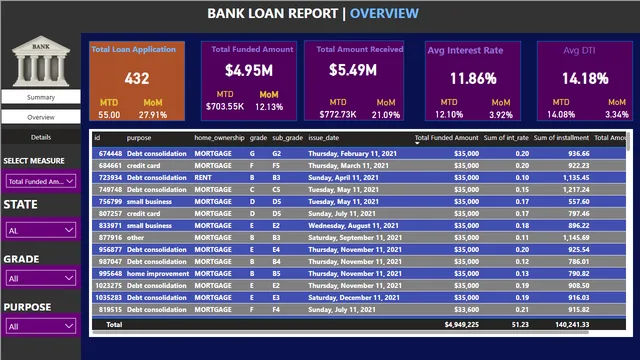Select loan row id 995648
This screenshot has width=640, height=360.
click(359, 273)
